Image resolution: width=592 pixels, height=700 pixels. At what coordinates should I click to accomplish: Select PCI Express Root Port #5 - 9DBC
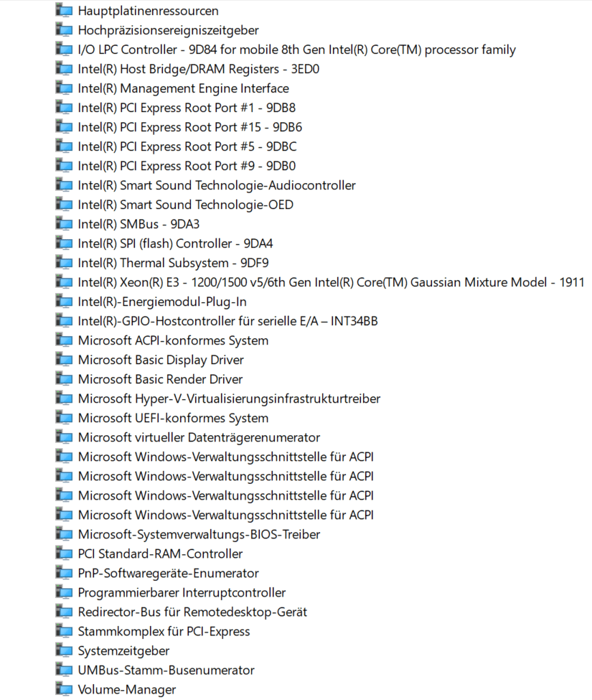187,146
